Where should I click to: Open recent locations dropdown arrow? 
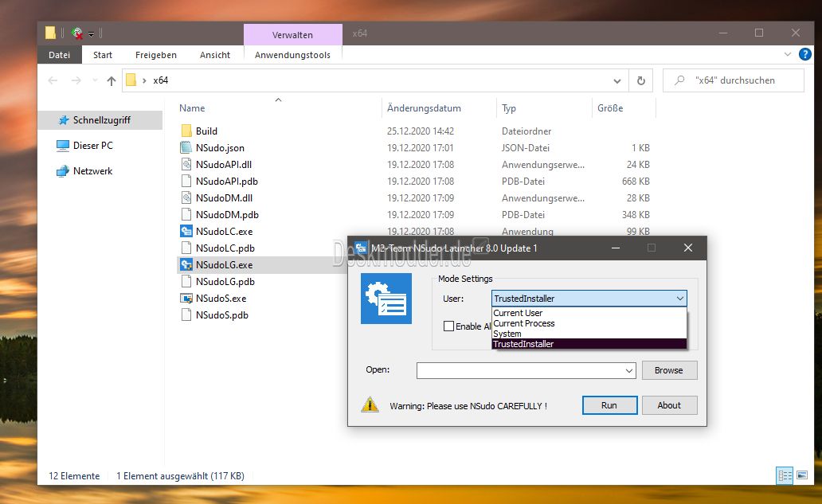coord(95,80)
